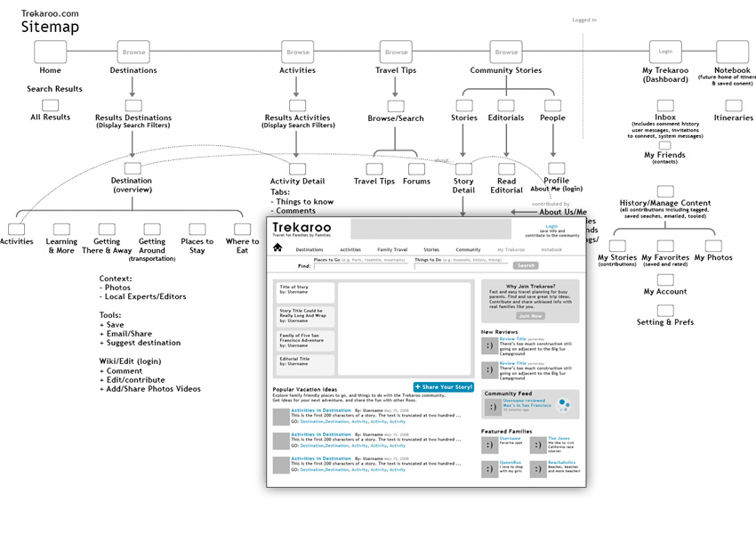Viewport: 756px width, 543px height.
Task: Click the home icon in the Trekaroo wireframe
Action: [277, 247]
